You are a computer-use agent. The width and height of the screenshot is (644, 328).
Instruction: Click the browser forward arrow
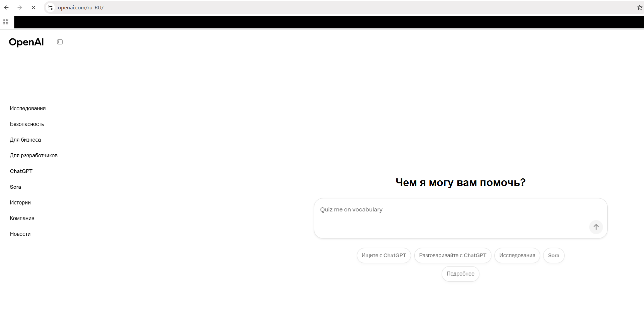20,7
